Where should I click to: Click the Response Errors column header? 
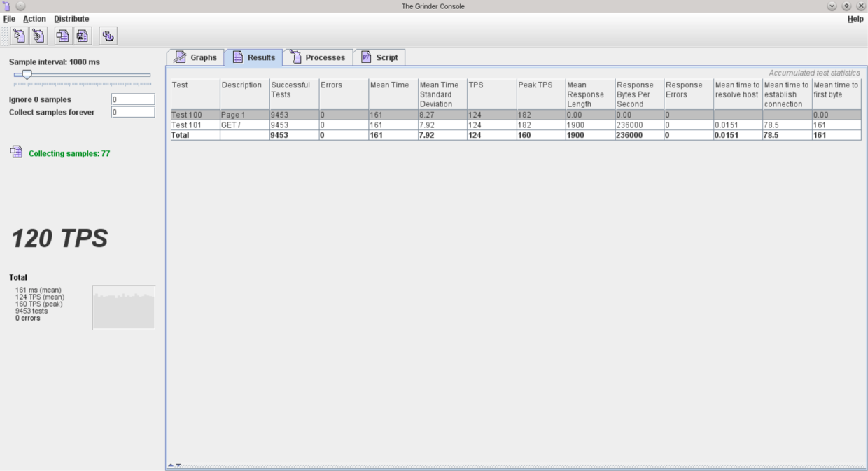pos(689,94)
